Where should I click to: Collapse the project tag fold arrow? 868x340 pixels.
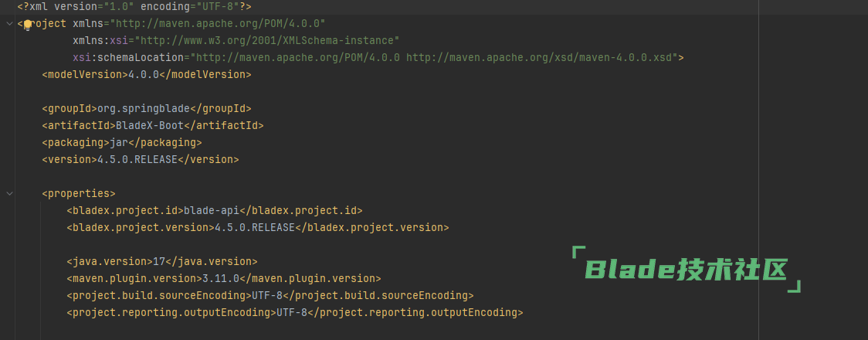click(9, 24)
